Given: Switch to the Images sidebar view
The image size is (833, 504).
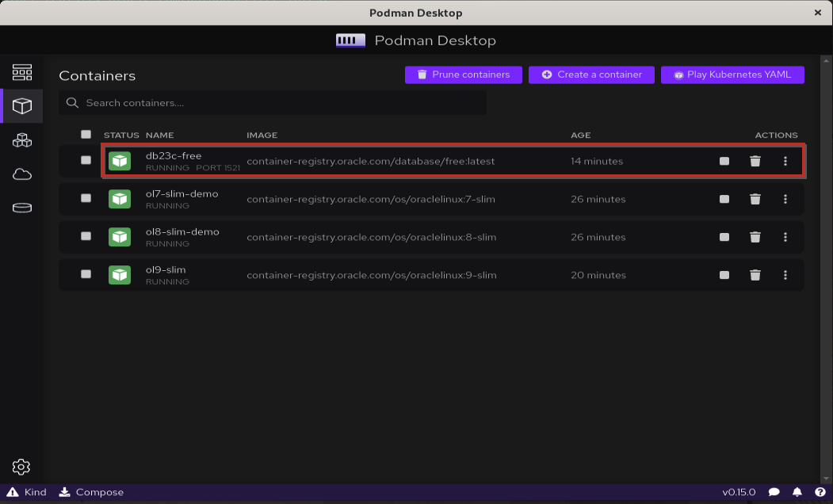Looking at the screenshot, I should (x=22, y=140).
